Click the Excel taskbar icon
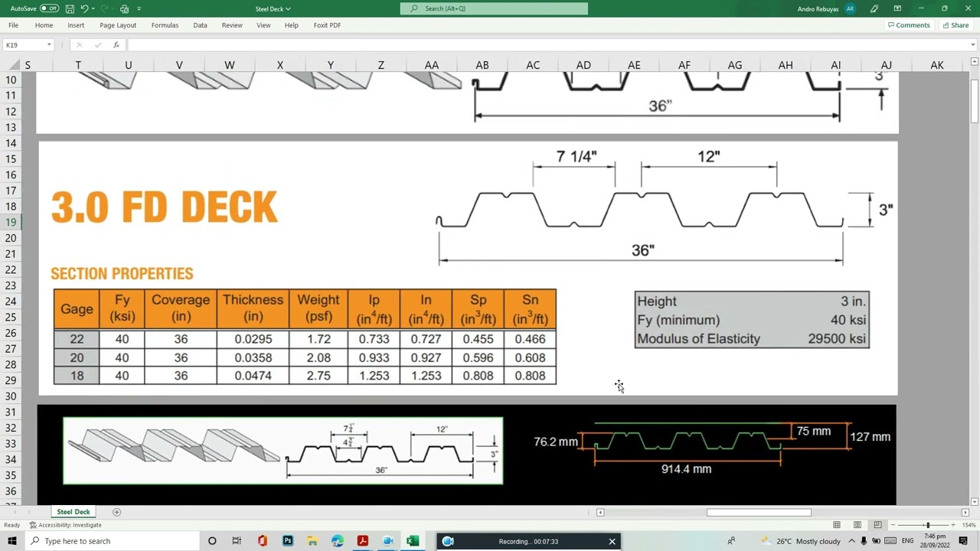 [413, 541]
